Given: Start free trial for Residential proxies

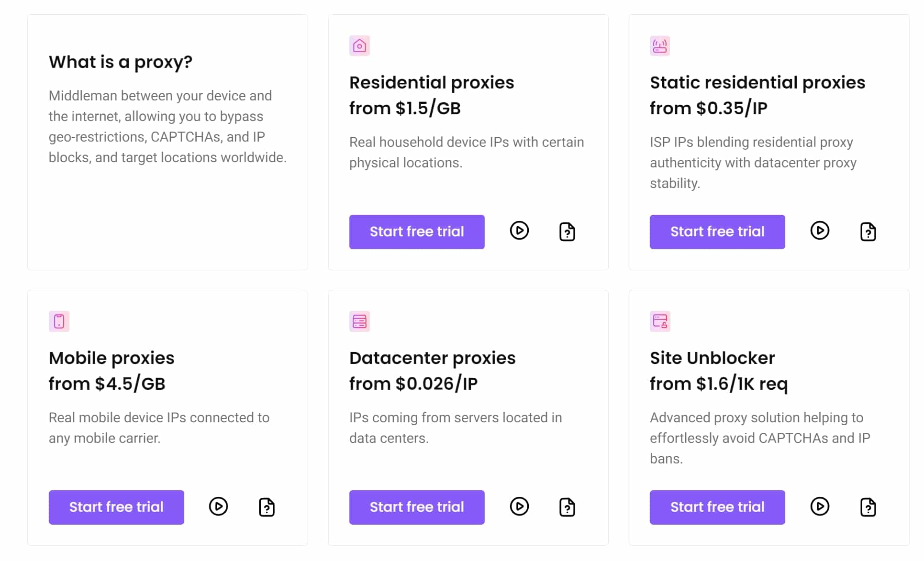Looking at the screenshot, I should point(417,232).
